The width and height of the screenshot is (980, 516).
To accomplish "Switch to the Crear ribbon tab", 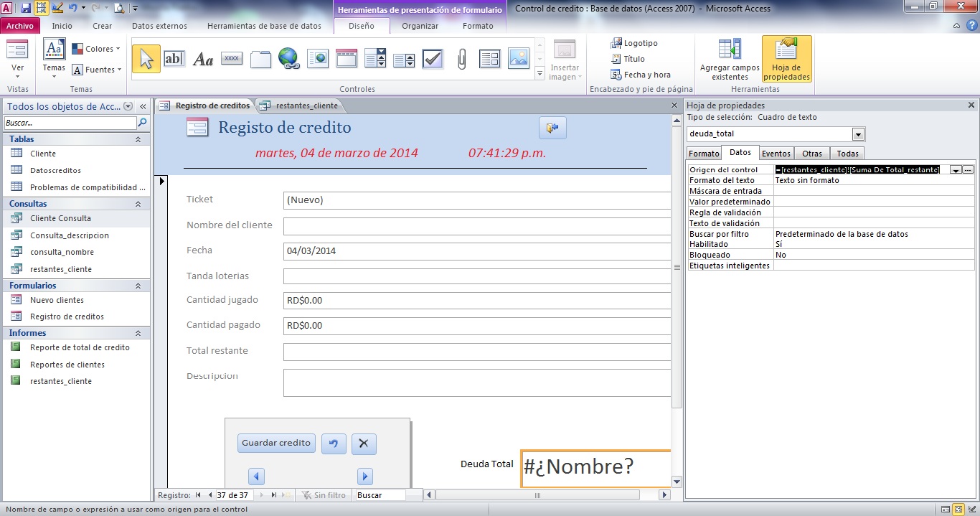I will [x=103, y=26].
